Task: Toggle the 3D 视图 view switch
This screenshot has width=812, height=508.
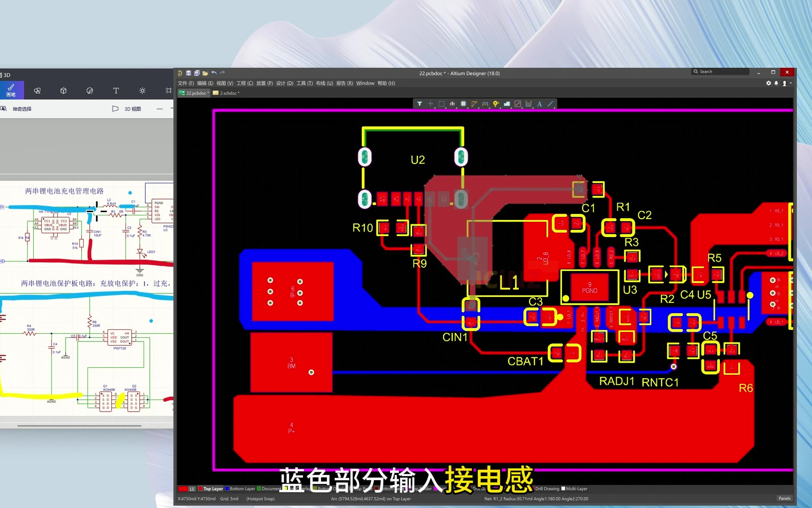Action: tap(127, 109)
